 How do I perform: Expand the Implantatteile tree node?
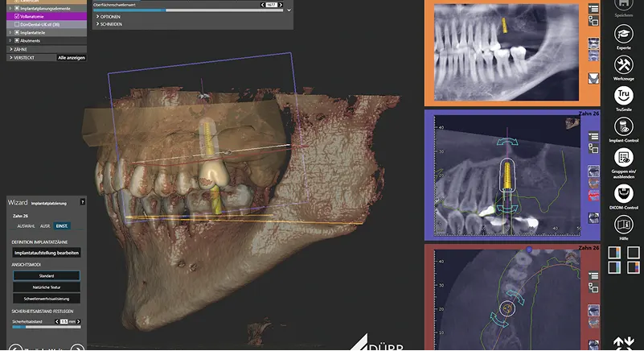(x=10, y=32)
